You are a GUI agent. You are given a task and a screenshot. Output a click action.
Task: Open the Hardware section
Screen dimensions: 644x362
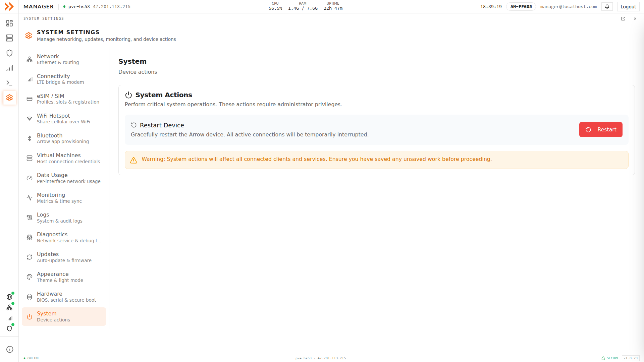pyautogui.click(x=64, y=297)
